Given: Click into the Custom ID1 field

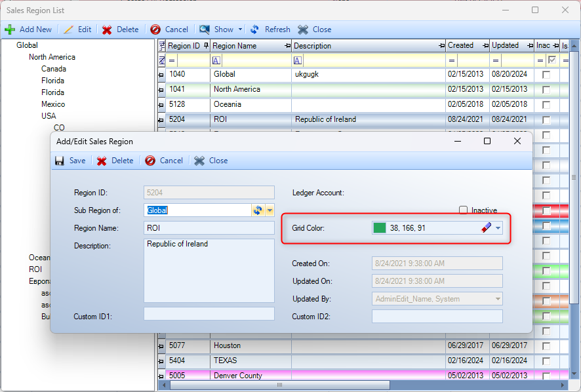Looking at the screenshot, I should pos(209,314).
